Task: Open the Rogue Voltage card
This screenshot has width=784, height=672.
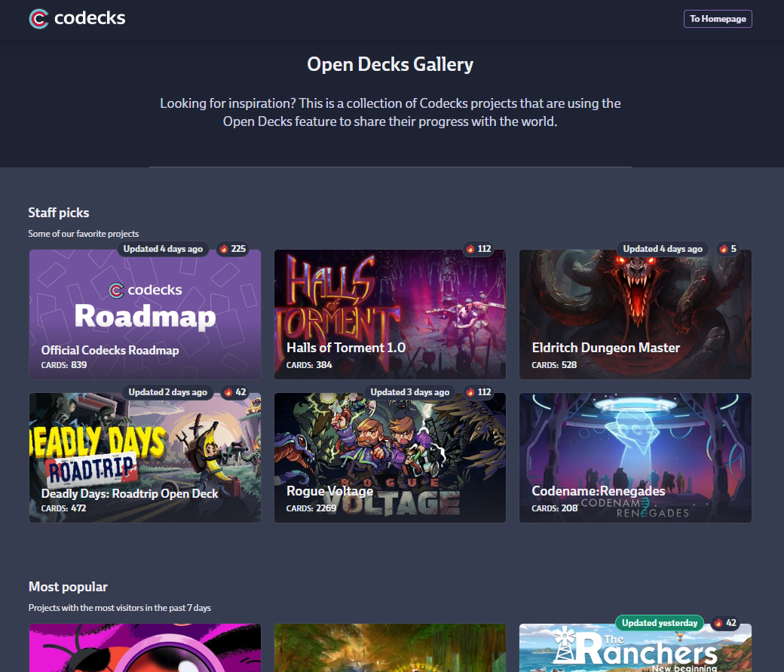Action: click(390, 457)
